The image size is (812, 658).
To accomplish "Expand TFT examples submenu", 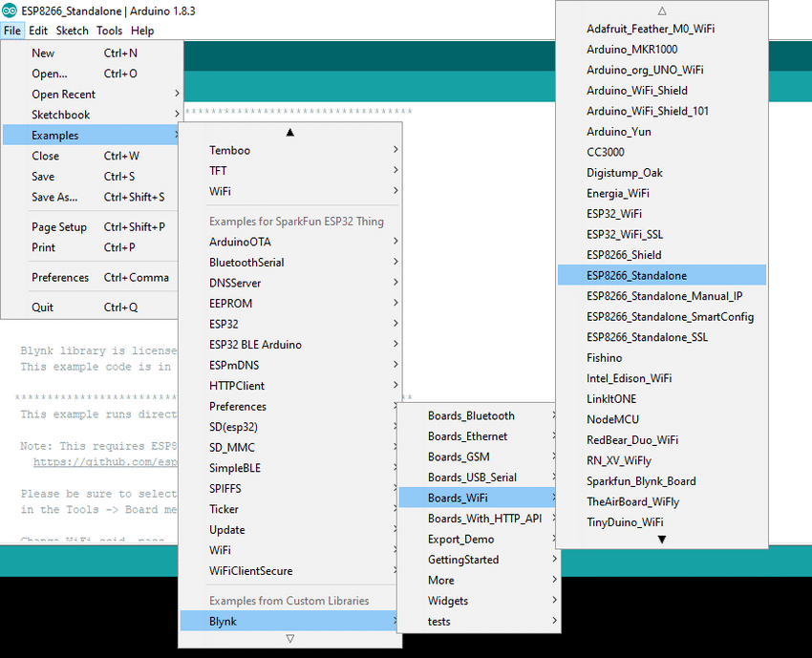I will pyautogui.click(x=290, y=171).
